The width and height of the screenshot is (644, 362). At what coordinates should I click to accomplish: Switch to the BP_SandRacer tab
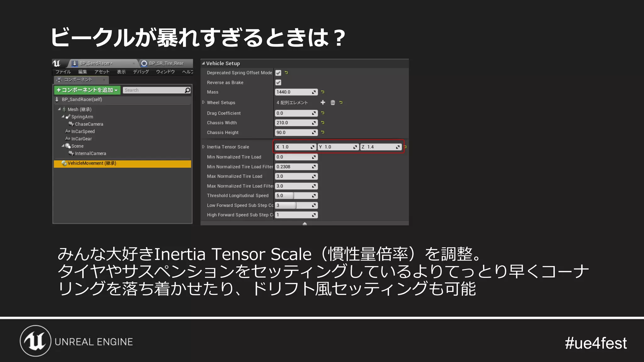coord(103,63)
